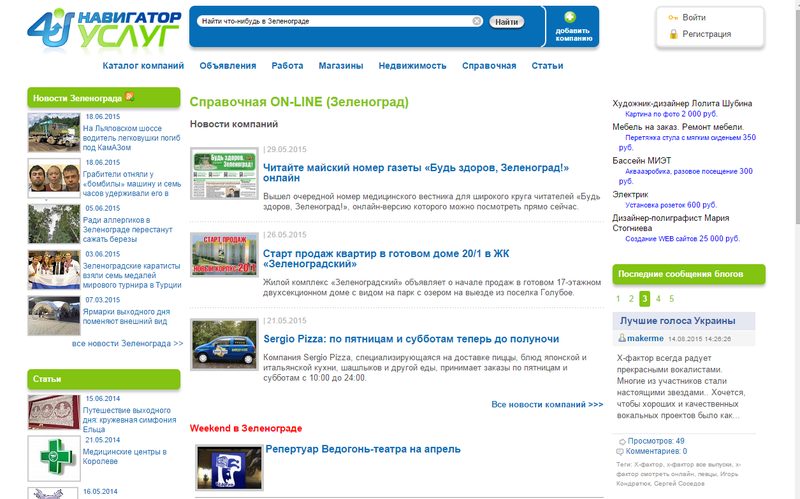Open Читайте майский номер газеты headline

[x=416, y=172]
